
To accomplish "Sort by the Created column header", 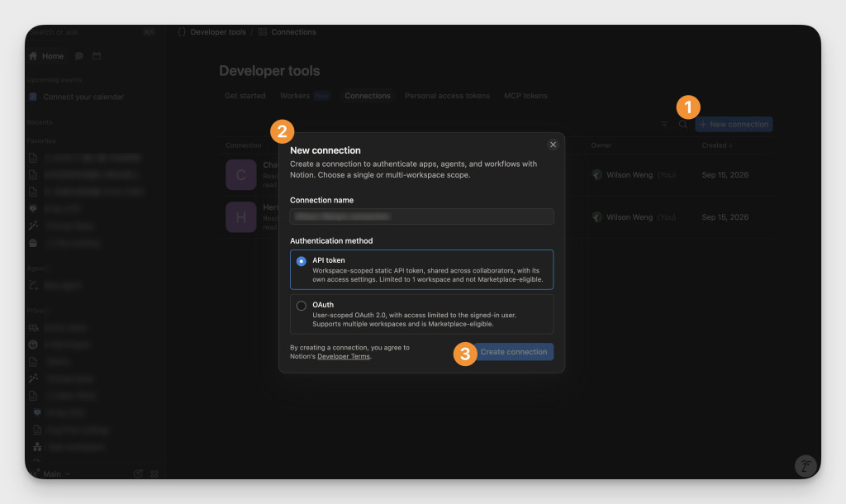I will [x=716, y=145].
